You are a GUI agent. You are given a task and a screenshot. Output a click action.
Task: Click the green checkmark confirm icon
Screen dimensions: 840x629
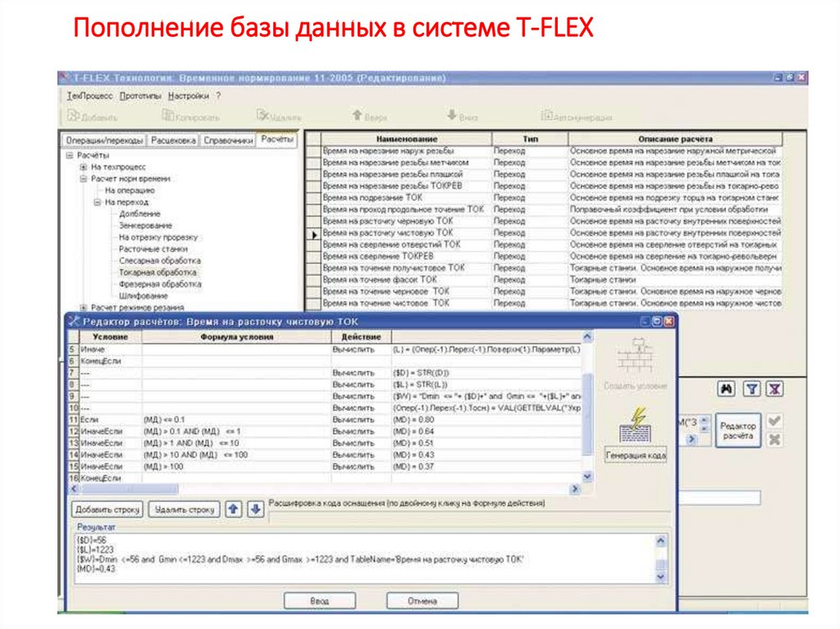pyautogui.click(x=774, y=422)
